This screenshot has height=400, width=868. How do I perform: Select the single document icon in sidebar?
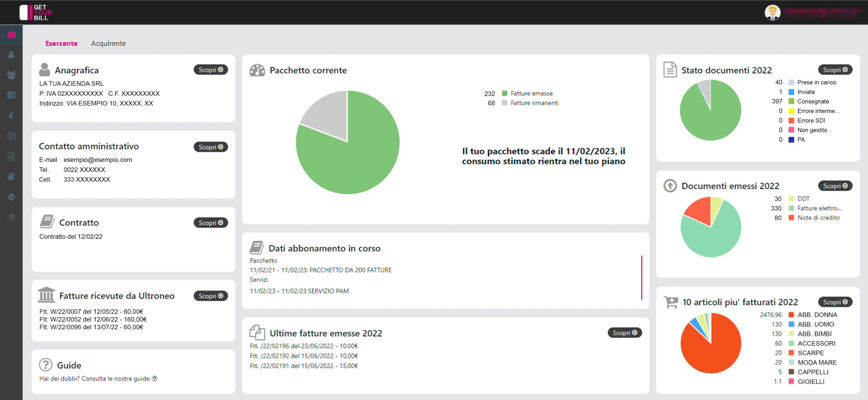coord(11,156)
